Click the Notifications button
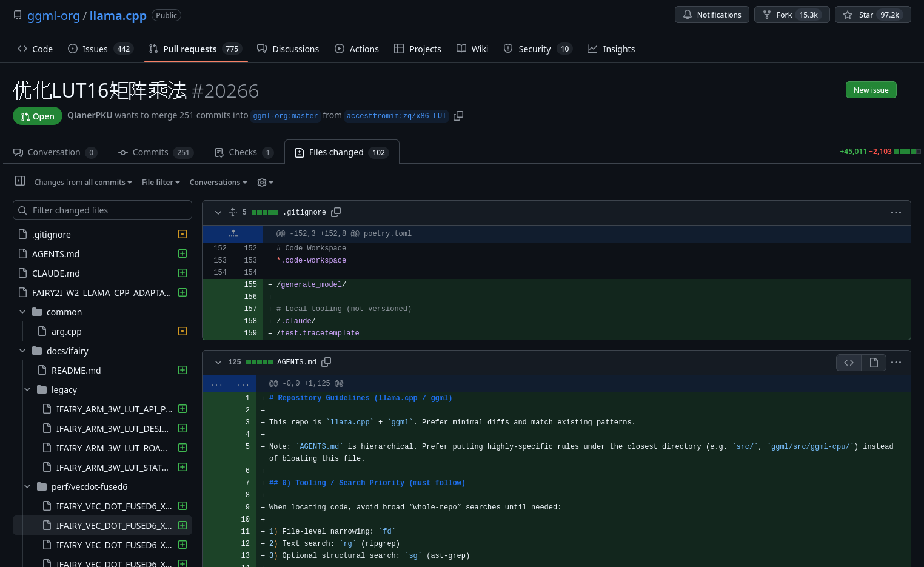This screenshot has width=924, height=567. tap(712, 15)
